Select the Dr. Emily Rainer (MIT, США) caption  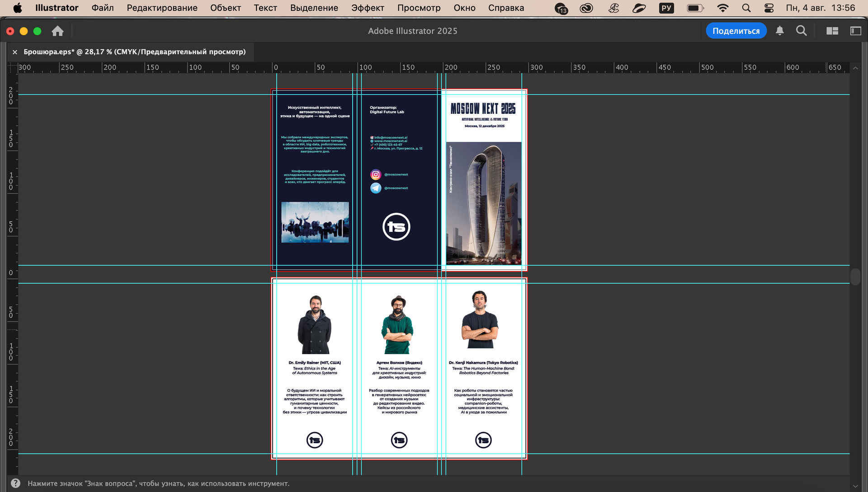pos(315,363)
